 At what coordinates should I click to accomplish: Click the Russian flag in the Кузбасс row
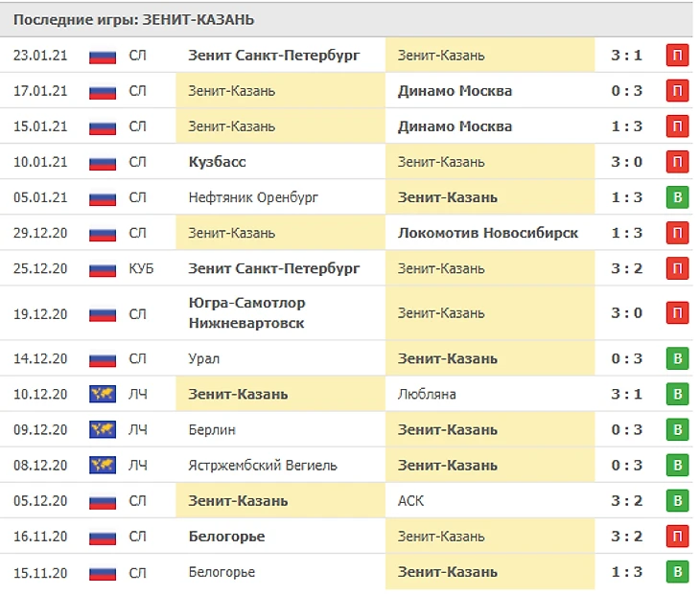tap(103, 163)
